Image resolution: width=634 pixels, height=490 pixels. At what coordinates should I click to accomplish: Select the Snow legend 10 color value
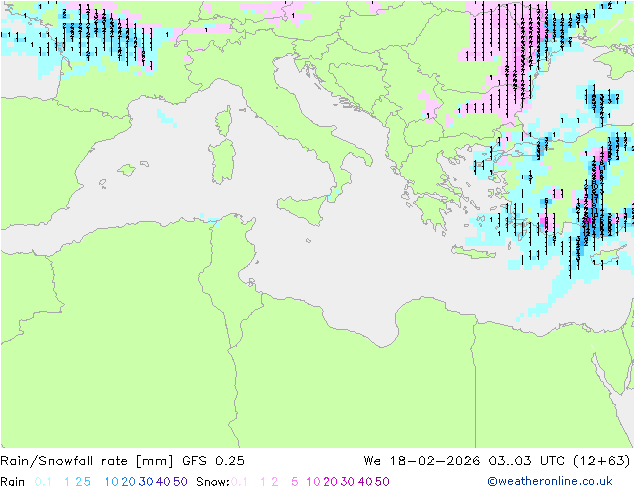313,482
